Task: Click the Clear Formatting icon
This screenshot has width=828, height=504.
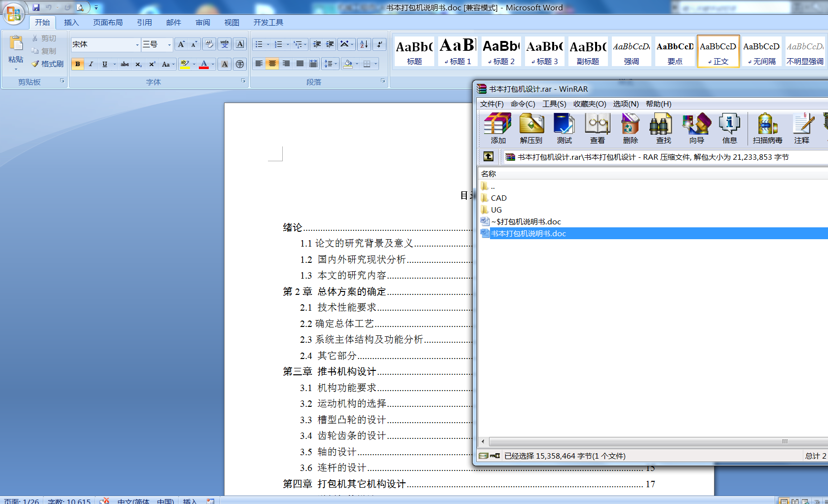Action: pyautogui.click(x=209, y=44)
